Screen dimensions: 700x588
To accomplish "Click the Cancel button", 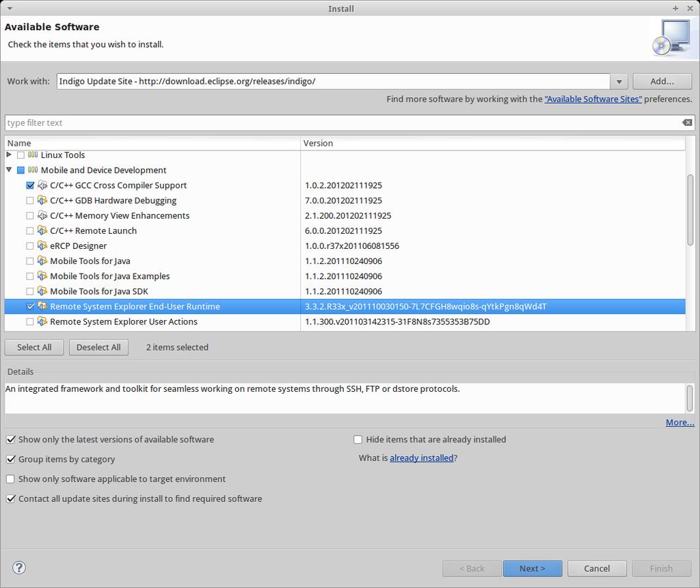I will click(597, 568).
